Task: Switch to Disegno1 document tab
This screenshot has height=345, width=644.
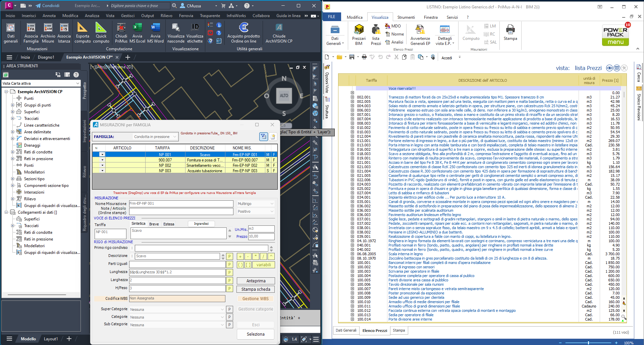Action: [46, 57]
